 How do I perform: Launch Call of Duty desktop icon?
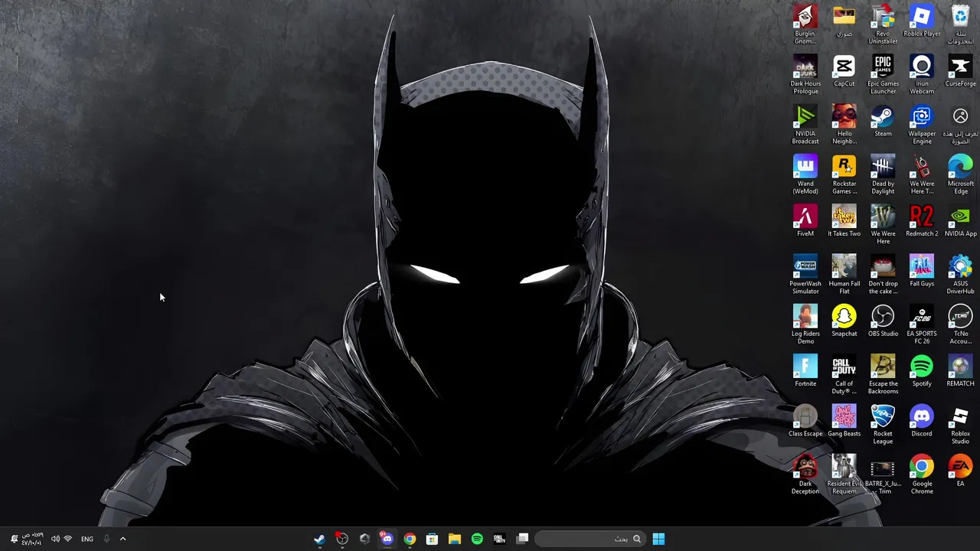click(844, 374)
